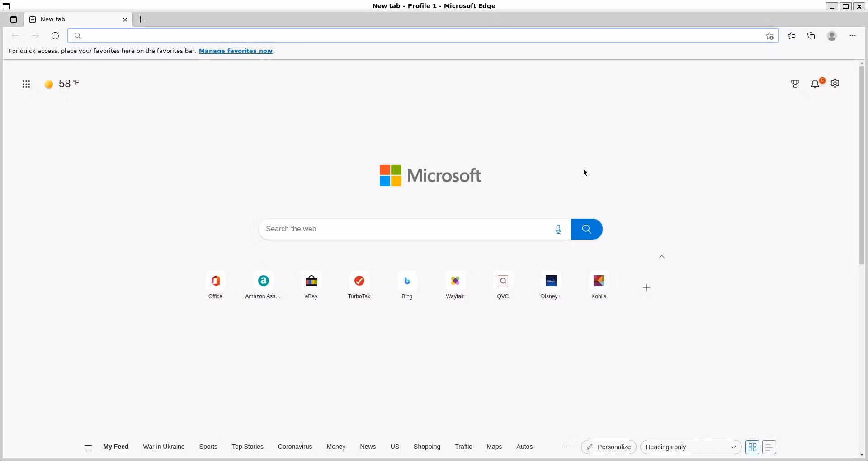
Task: Open the app launcher grid icon
Action: click(x=26, y=84)
